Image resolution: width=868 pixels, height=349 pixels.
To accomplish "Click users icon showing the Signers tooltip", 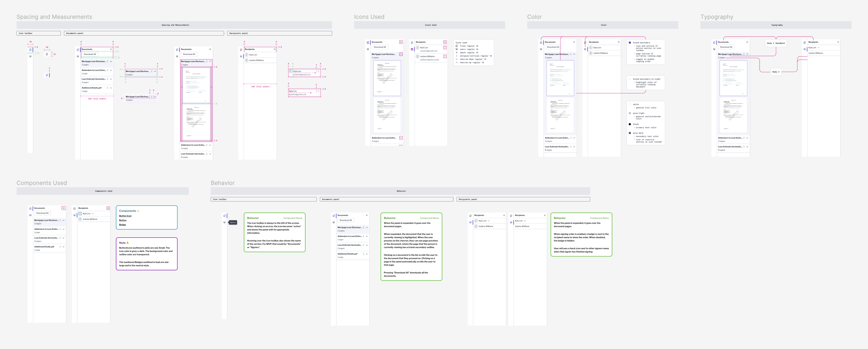I will [224, 222].
